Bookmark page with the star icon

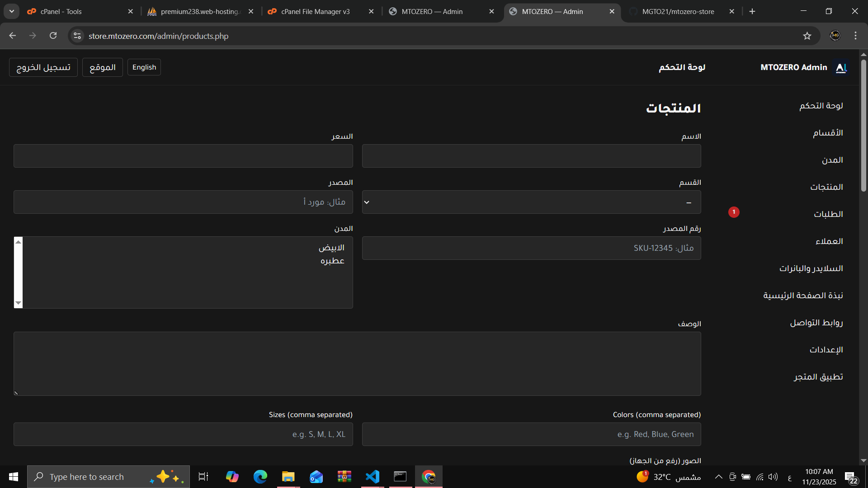click(807, 36)
